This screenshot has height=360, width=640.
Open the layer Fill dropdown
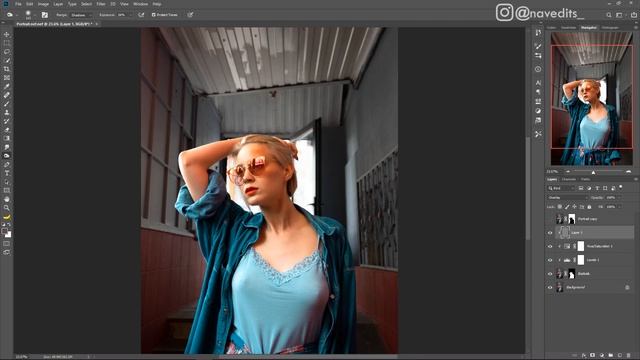(618, 207)
